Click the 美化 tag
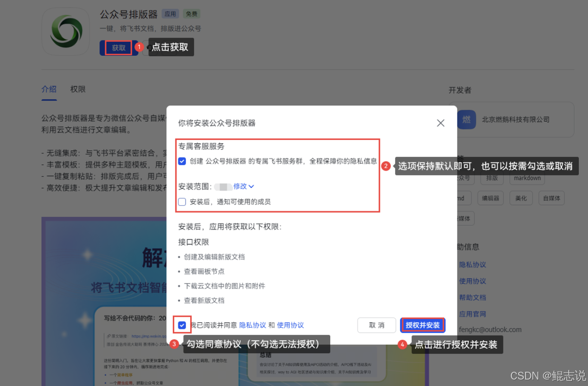The height and width of the screenshot is (386, 588). coord(521,198)
